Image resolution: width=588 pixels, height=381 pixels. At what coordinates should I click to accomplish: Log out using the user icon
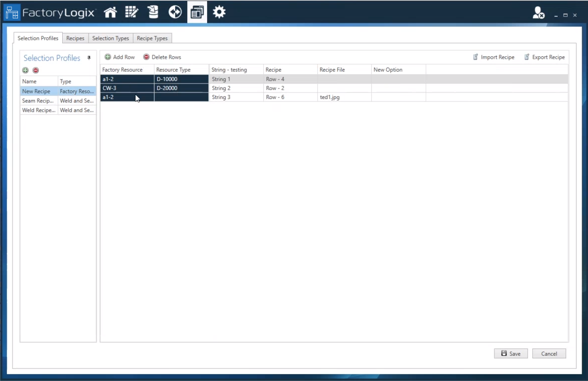(x=537, y=14)
